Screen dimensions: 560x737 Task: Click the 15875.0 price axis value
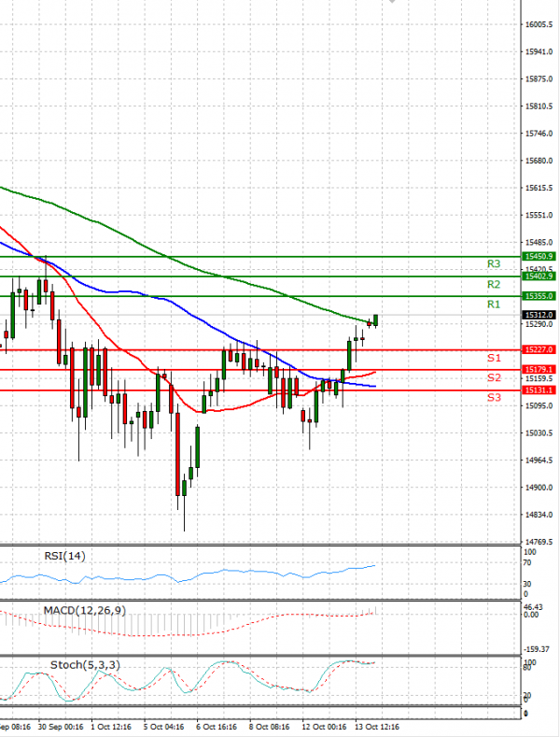(x=539, y=79)
